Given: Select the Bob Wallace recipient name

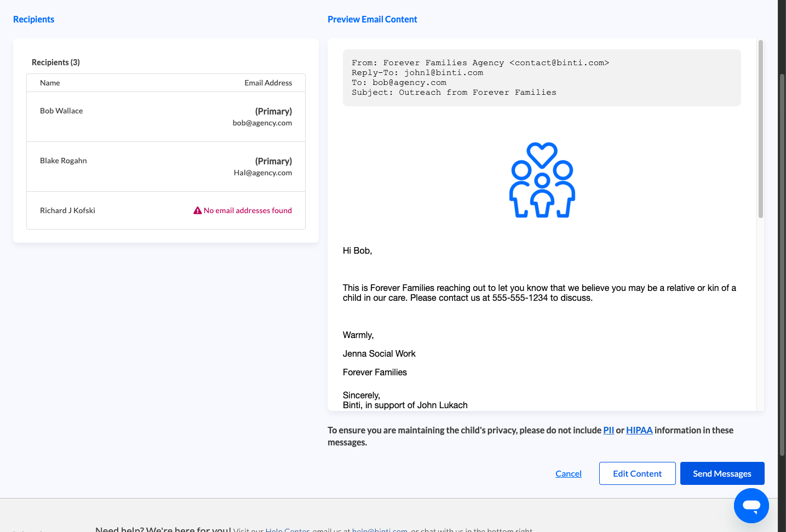Looking at the screenshot, I should pos(61,111).
